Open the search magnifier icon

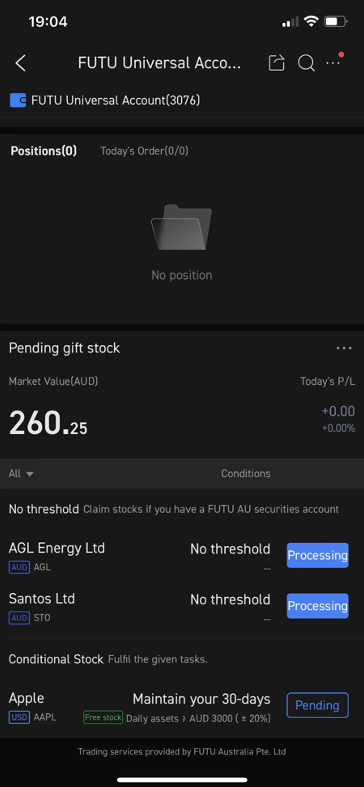(x=306, y=63)
